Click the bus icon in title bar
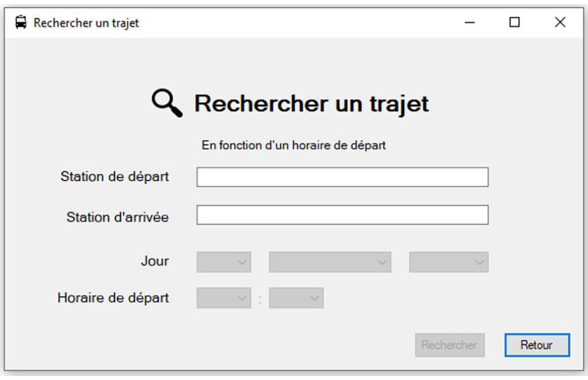The width and height of the screenshot is (588, 380). 21,22
